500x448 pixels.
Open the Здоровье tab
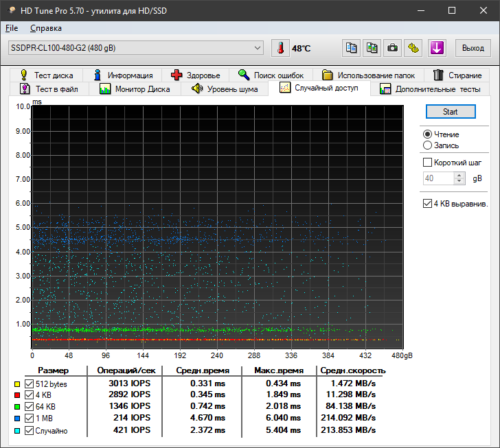[x=195, y=75]
